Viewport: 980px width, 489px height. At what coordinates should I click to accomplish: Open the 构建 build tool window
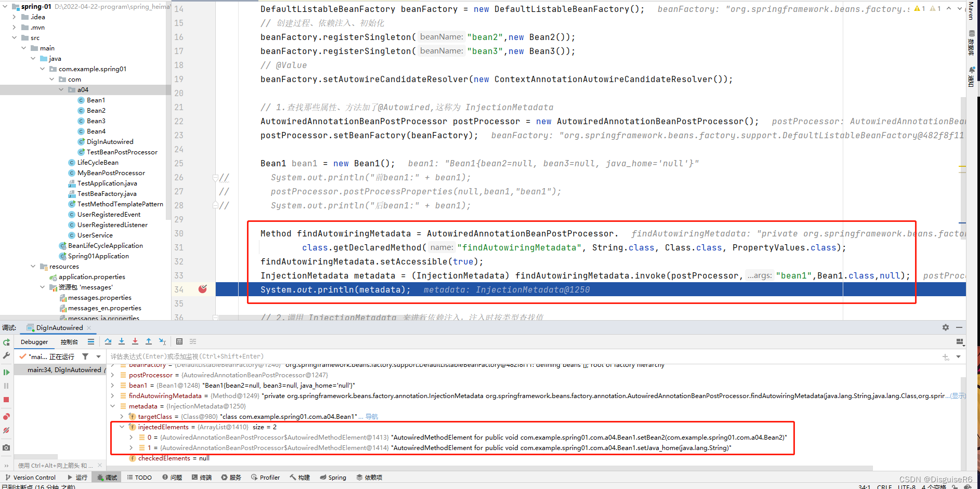[300, 478]
